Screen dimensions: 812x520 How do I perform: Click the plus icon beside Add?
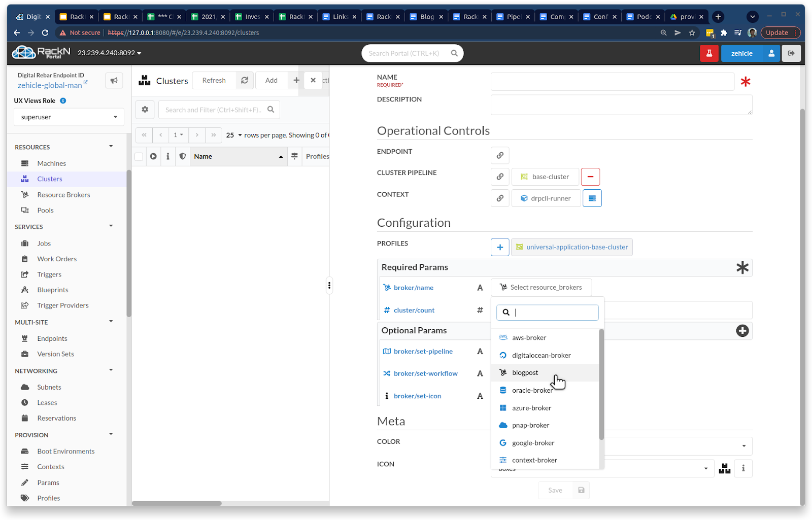coord(296,80)
